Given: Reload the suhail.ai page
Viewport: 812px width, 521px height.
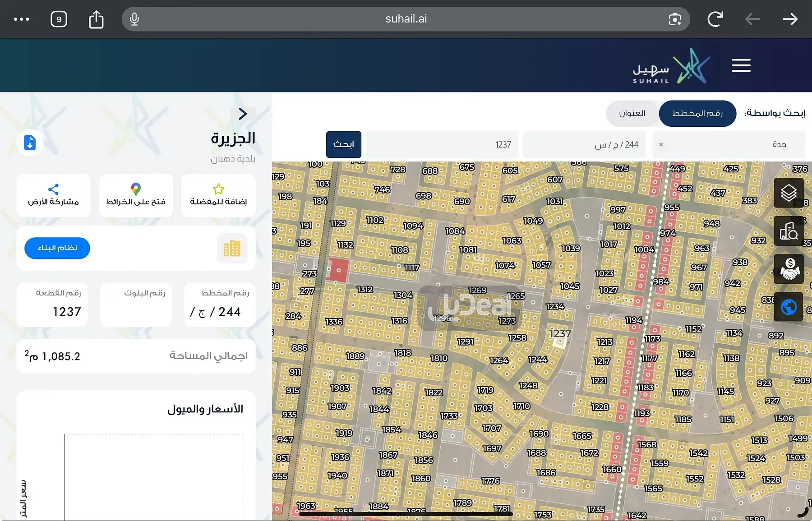Looking at the screenshot, I should 715,19.
